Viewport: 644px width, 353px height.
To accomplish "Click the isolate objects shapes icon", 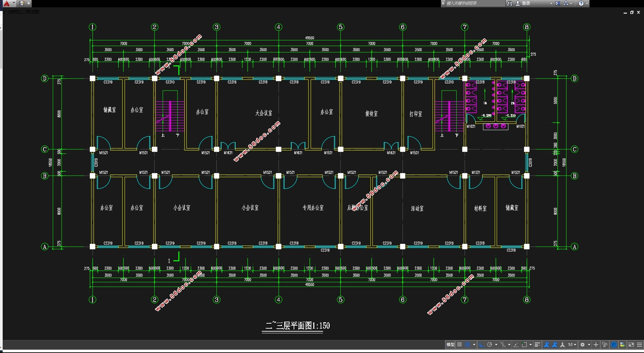I will coord(605,345).
